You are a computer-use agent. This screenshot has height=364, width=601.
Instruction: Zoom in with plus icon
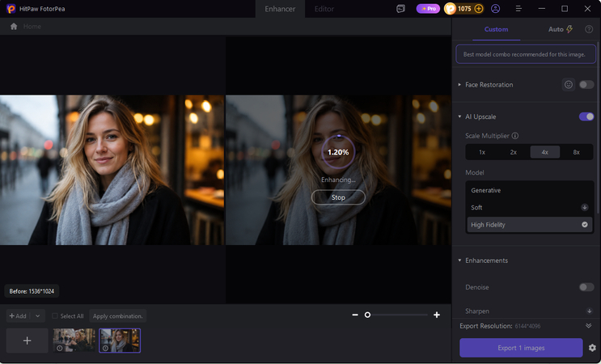[x=437, y=315]
